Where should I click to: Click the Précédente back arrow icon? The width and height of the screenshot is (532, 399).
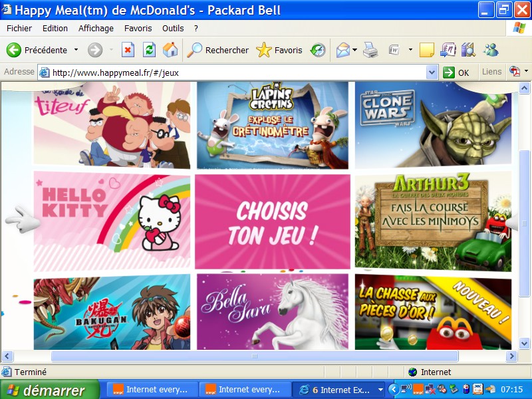pos(13,51)
